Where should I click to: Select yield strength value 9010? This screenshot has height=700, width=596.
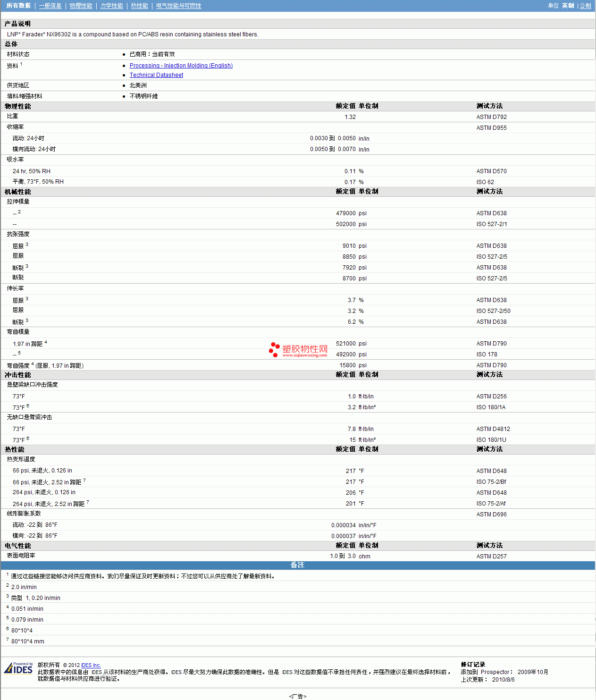(x=349, y=246)
